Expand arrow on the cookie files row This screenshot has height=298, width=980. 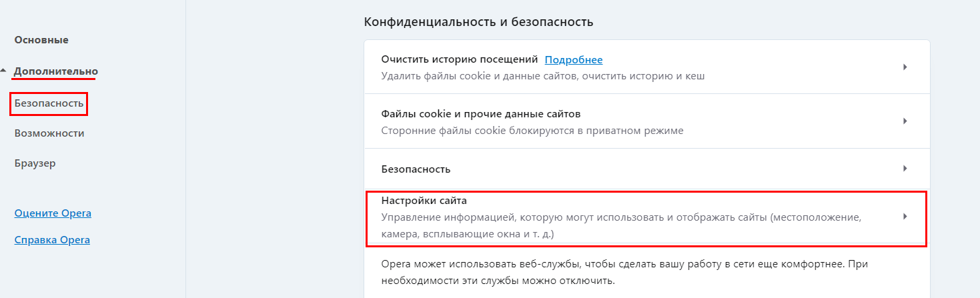pyautogui.click(x=905, y=121)
